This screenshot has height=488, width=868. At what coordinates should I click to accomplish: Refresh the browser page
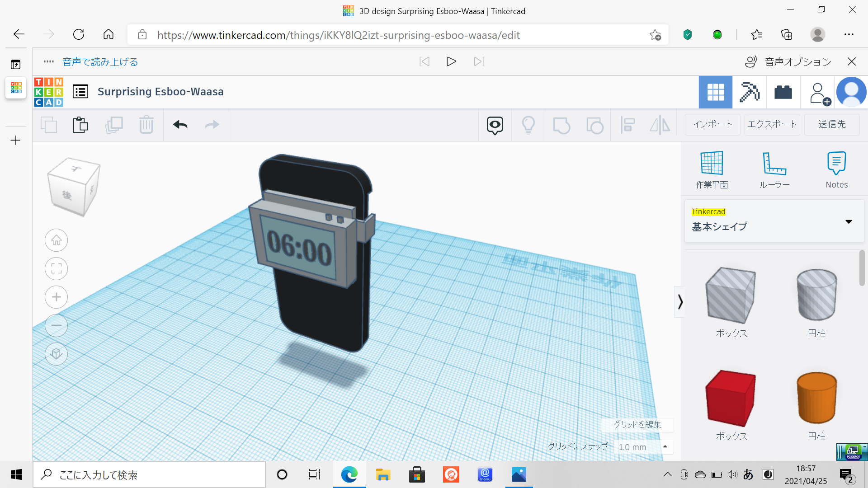coord(79,34)
